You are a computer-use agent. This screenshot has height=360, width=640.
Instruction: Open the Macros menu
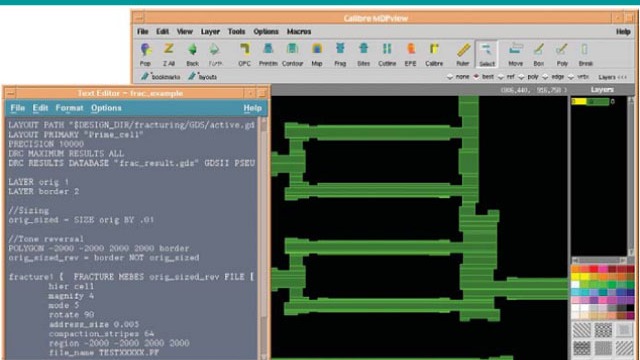pos(299,31)
